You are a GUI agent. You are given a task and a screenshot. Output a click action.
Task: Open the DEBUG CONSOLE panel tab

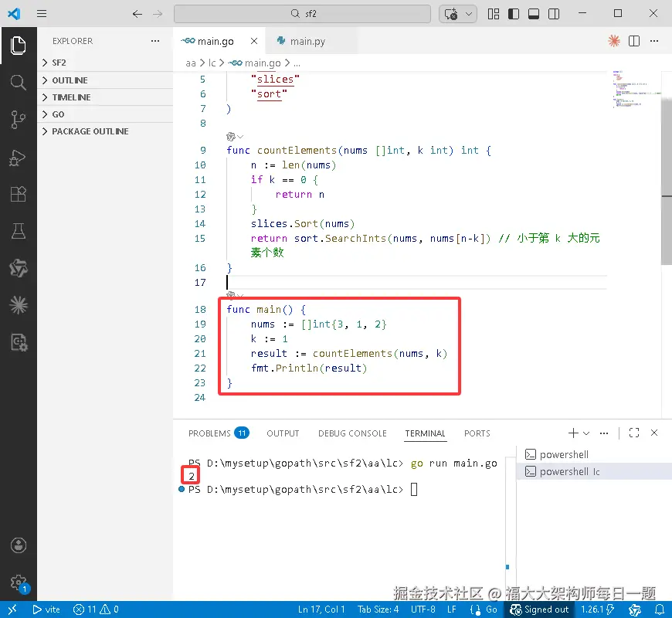click(x=352, y=433)
